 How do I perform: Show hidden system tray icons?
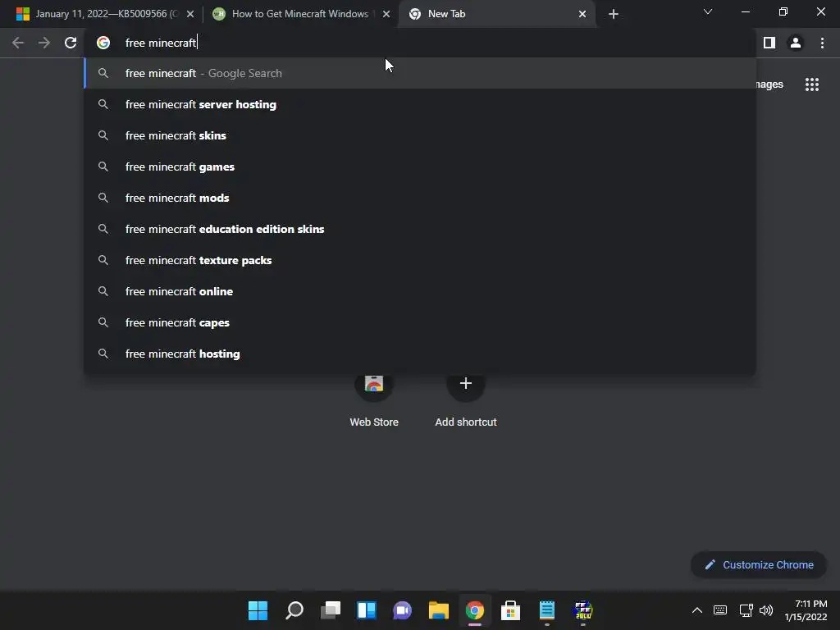[697, 610]
